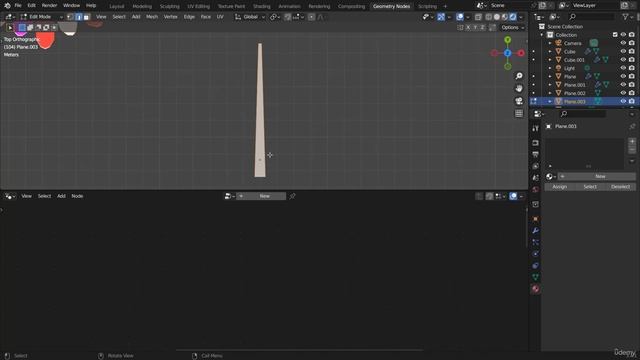640x360 pixels.
Task: Click the pan view hand icon
Action: [x=519, y=88]
